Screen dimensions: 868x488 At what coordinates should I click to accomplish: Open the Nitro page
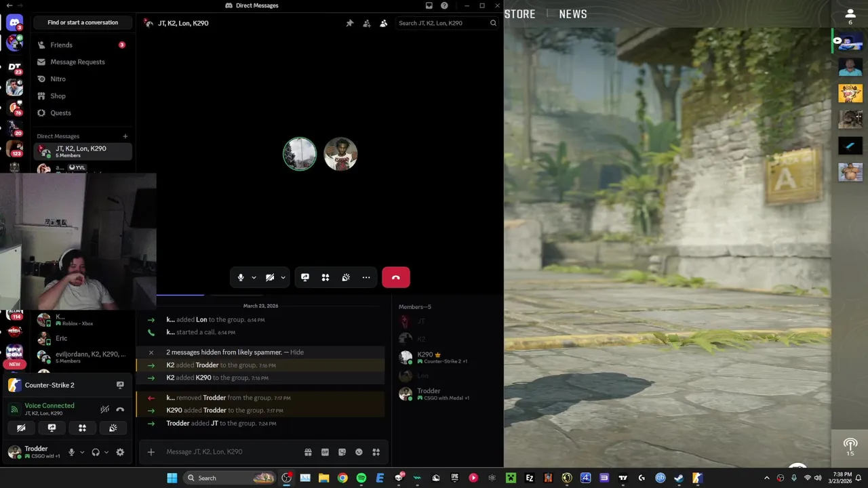pos(83,79)
